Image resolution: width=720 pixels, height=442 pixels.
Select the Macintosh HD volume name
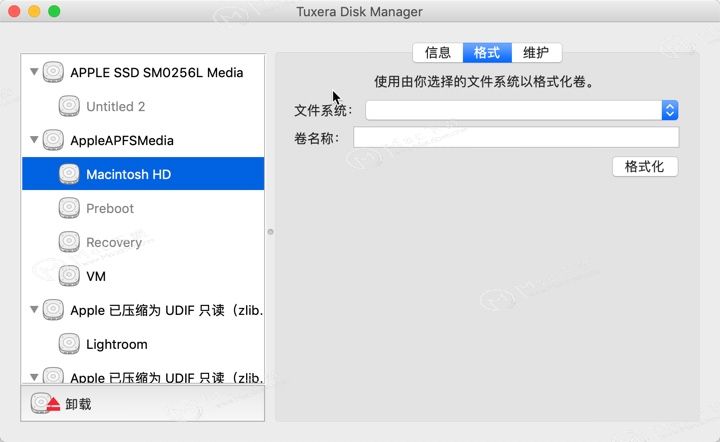(x=129, y=174)
